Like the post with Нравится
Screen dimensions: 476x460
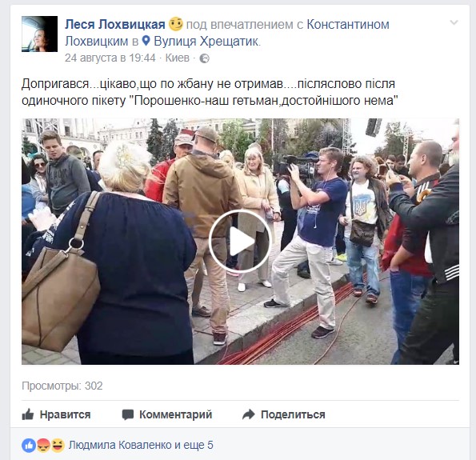tap(56, 414)
